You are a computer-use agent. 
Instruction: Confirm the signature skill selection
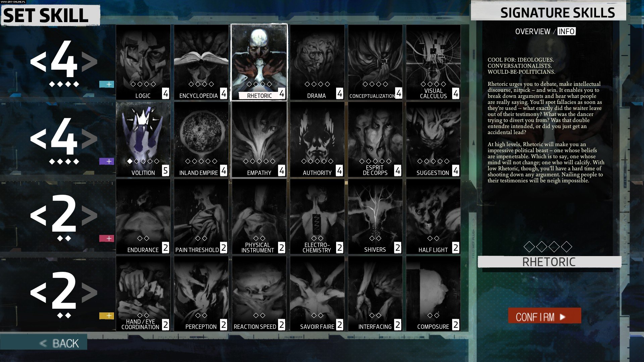point(544,316)
